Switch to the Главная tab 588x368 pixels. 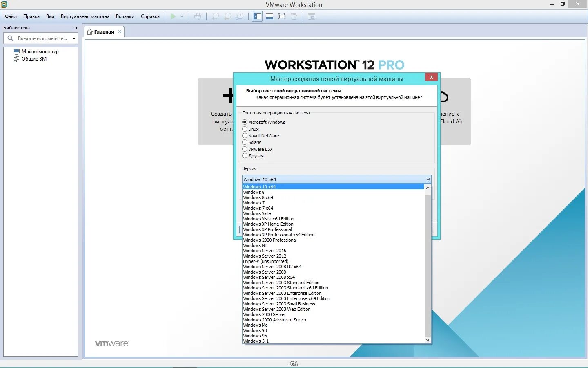click(x=103, y=31)
